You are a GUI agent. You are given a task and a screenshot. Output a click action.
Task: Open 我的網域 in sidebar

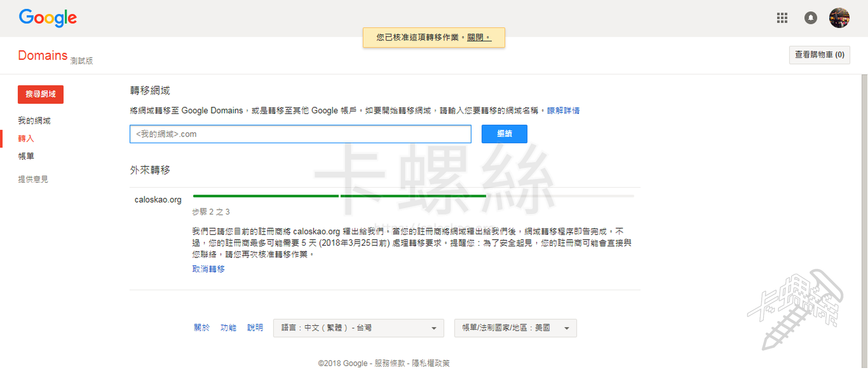[34, 121]
